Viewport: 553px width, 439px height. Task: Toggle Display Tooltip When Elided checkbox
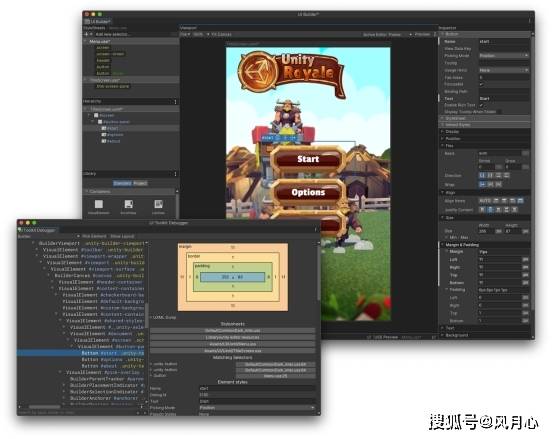coord(499,112)
